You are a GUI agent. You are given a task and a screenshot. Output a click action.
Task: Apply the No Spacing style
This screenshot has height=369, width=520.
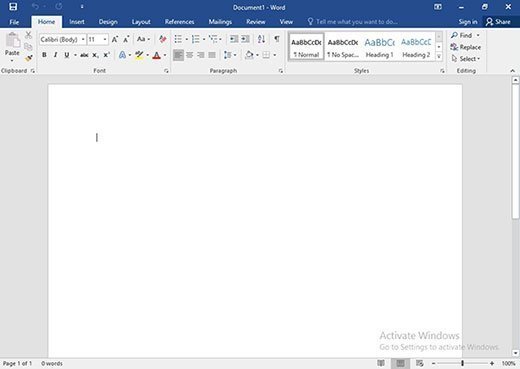[343, 47]
